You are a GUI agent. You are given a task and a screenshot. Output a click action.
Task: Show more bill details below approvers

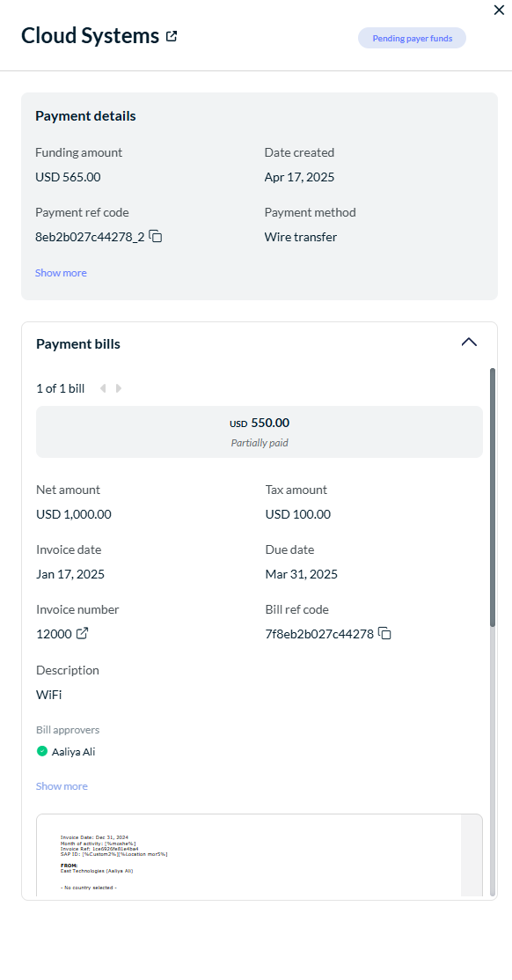click(62, 785)
